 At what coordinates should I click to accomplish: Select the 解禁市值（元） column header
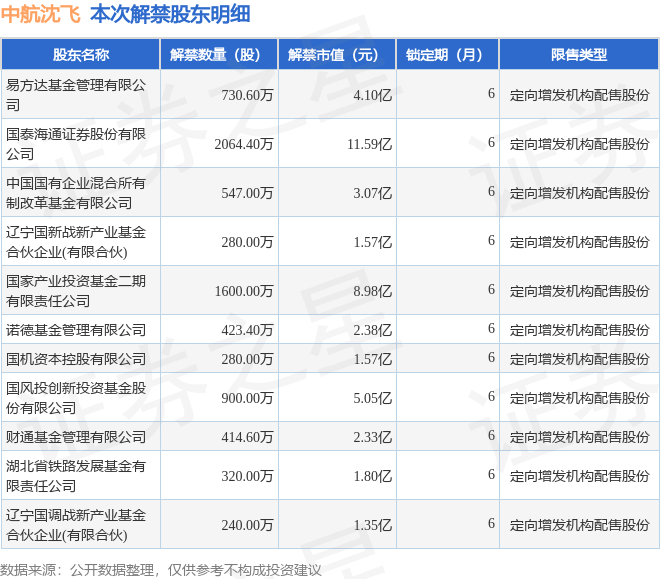[337, 55]
